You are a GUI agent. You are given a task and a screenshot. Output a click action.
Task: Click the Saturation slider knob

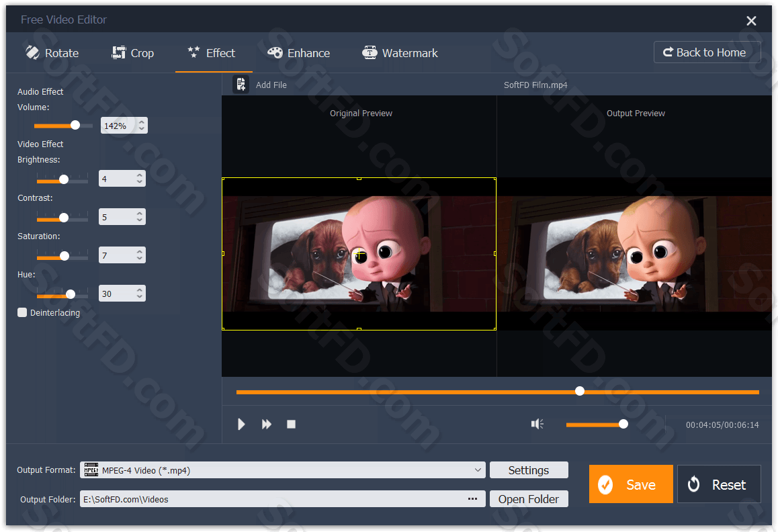coord(64,255)
